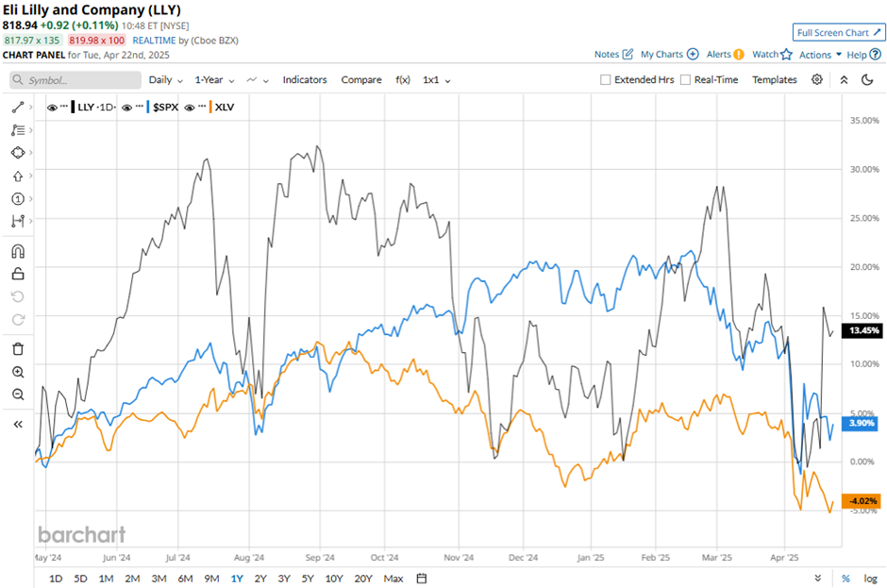Screen dimensions: 887x588
Task: Open the date range calendar icon
Action: point(422,579)
